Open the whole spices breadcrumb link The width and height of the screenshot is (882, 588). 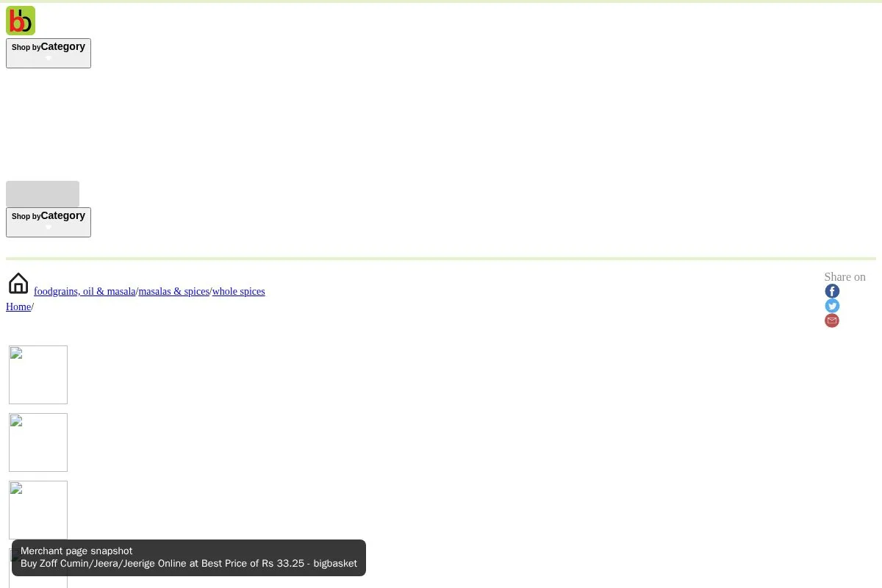[x=238, y=292]
